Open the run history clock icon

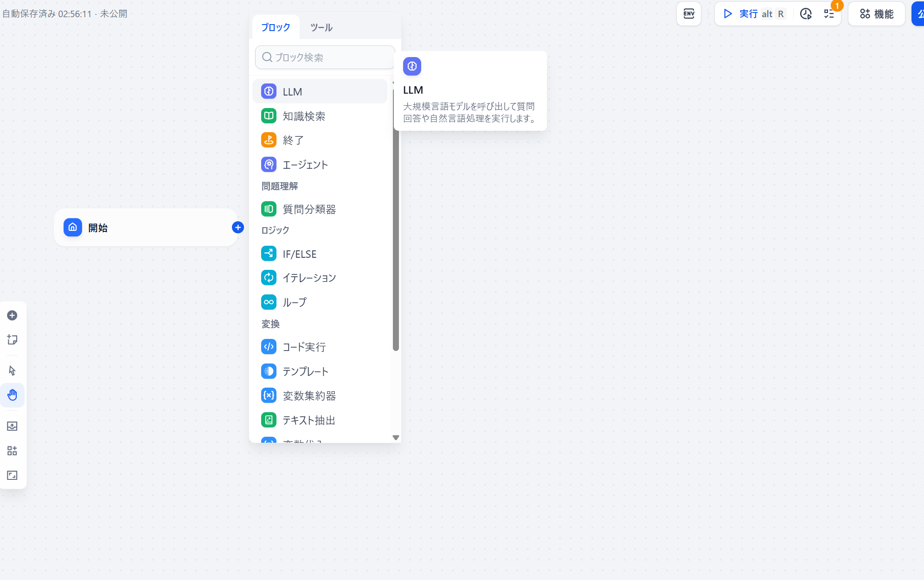coord(806,14)
